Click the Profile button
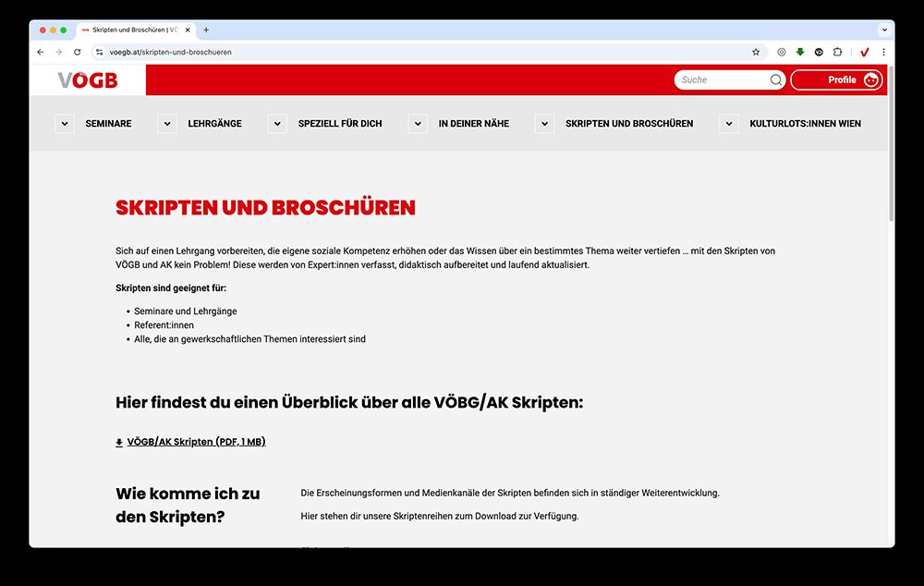Image resolution: width=924 pixels, height=586 pixels. click(x=836, y=79)
